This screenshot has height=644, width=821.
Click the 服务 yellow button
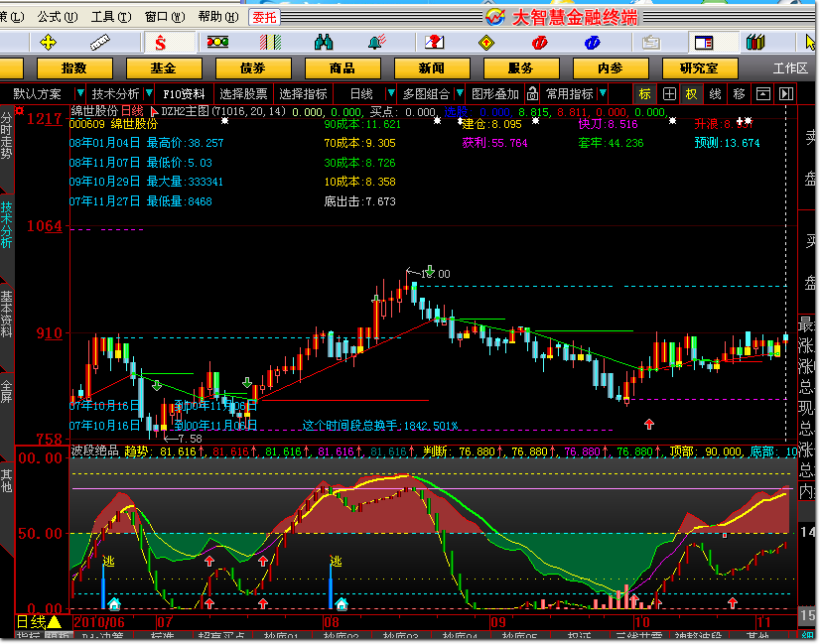[x=521, y=68]
